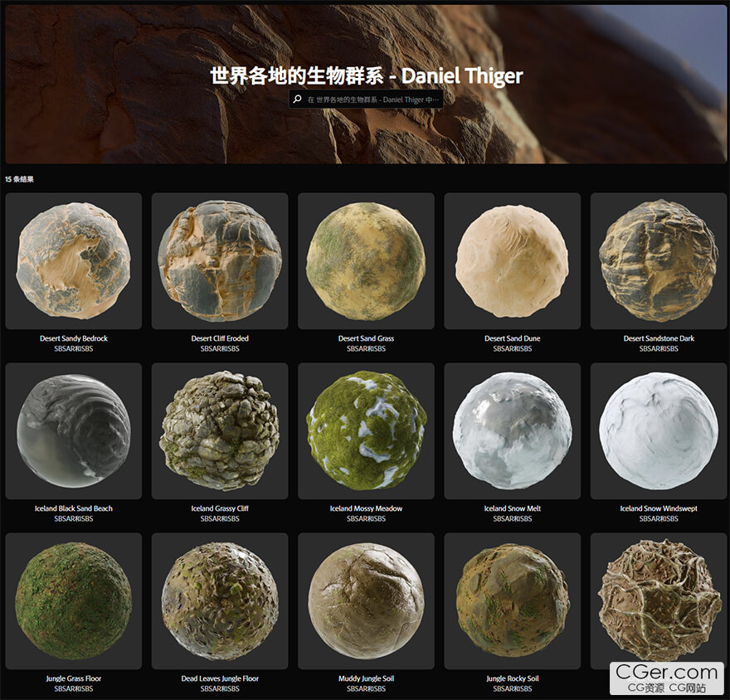Click the 'Iceland Snow Windswept' title
The image size is (730, 700).
click(659, 508)
